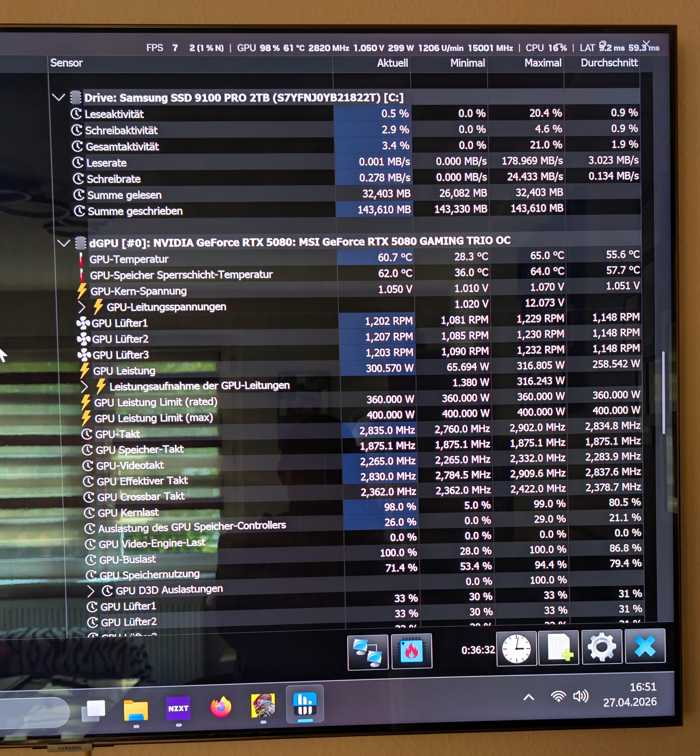The height and width of the screenshot is (756, 700).
Task: Expand Leistungsaufnahme der GPU-Leitungen
Action: [84, 386]
